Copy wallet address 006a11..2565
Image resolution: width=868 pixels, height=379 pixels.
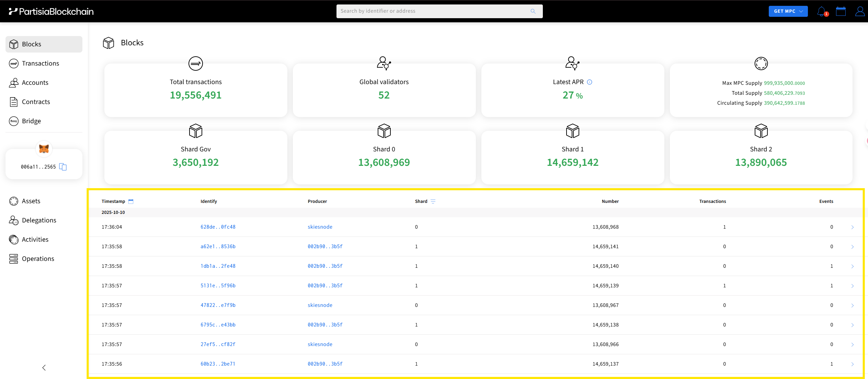click(63, 167)
